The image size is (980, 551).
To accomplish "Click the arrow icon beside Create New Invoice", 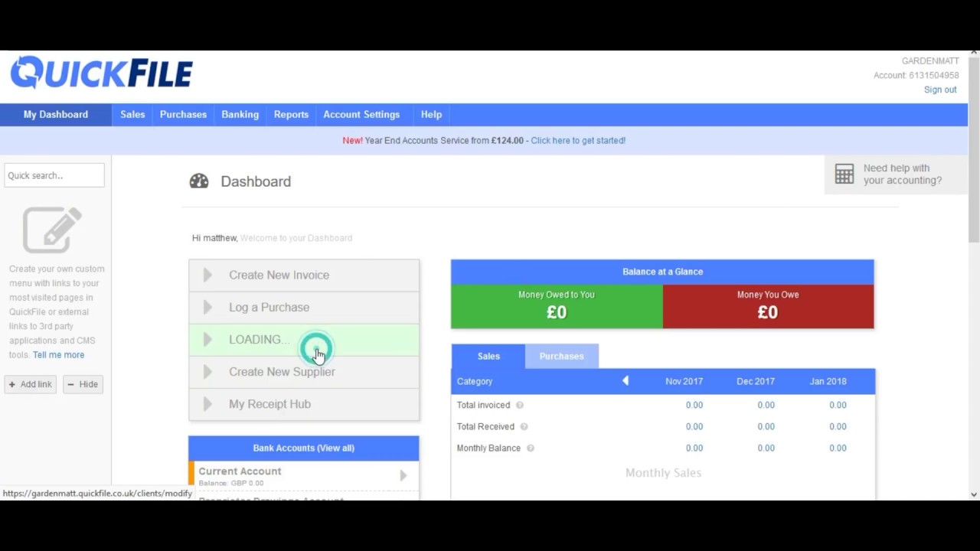I will pyautogui.click(x=207, y=275).
